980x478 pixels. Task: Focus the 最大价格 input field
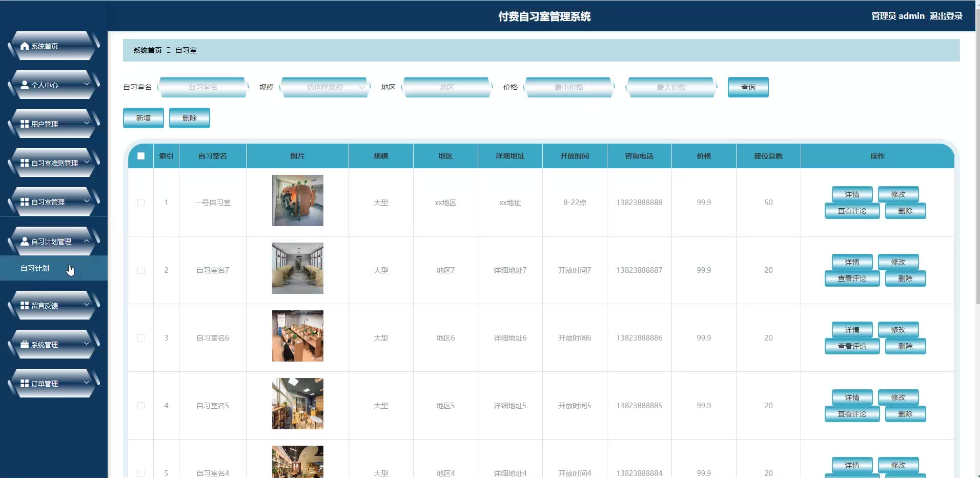(671, 87)
